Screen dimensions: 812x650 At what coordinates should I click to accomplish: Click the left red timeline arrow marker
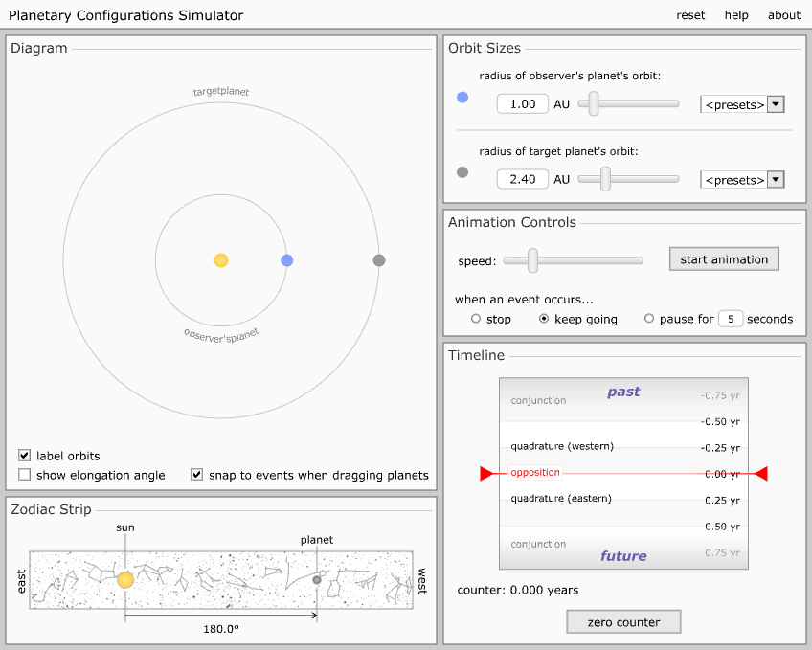[485, 473]
